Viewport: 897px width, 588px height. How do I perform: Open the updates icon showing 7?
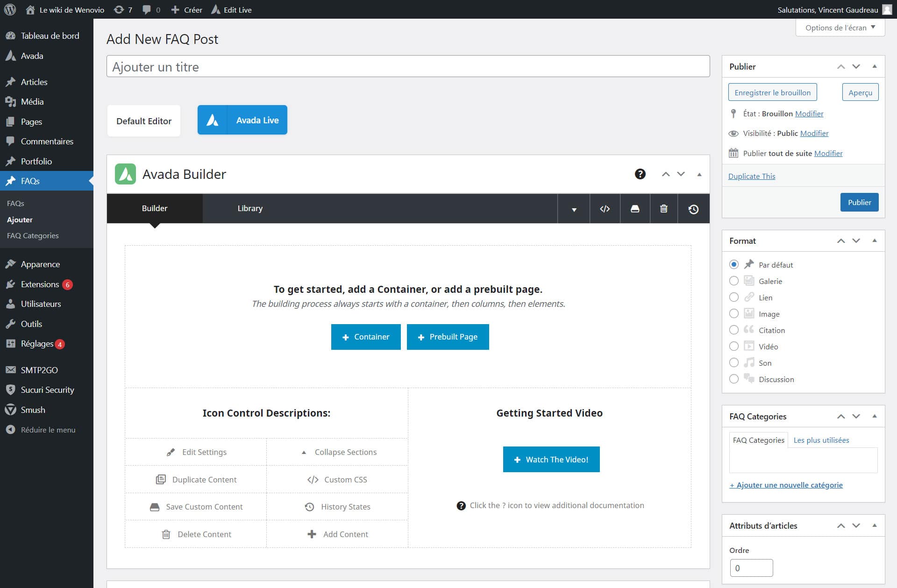click(x=123, y=10)
